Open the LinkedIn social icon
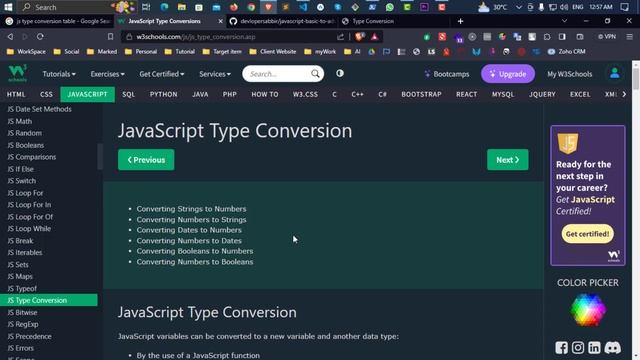 click(594, 348)
